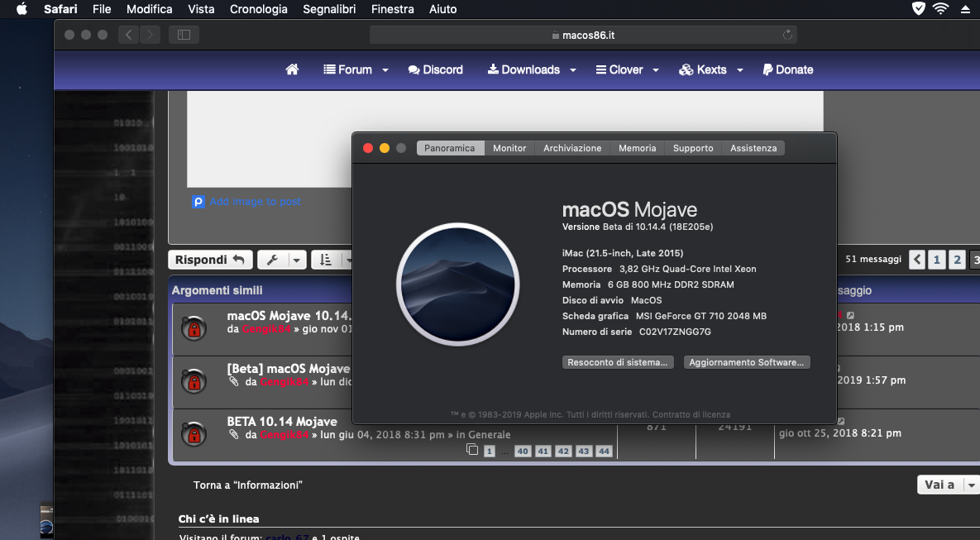The image size is (980, 540).
Task: Open the Vista menu
Action: point(201,9)
